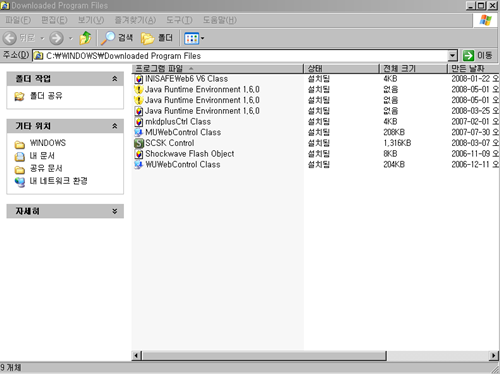Image resolution: width=500 pixels, height=374 pixels.
Task: Sort by the 전체 크기 column header
Action: coord(413,69)
